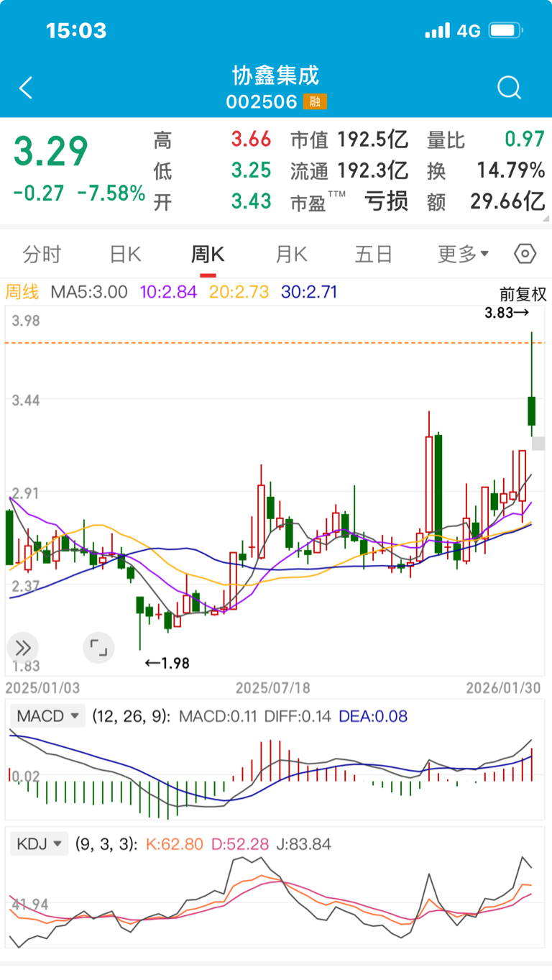Tap the 3.98 price axis label

tap(26, 321)
